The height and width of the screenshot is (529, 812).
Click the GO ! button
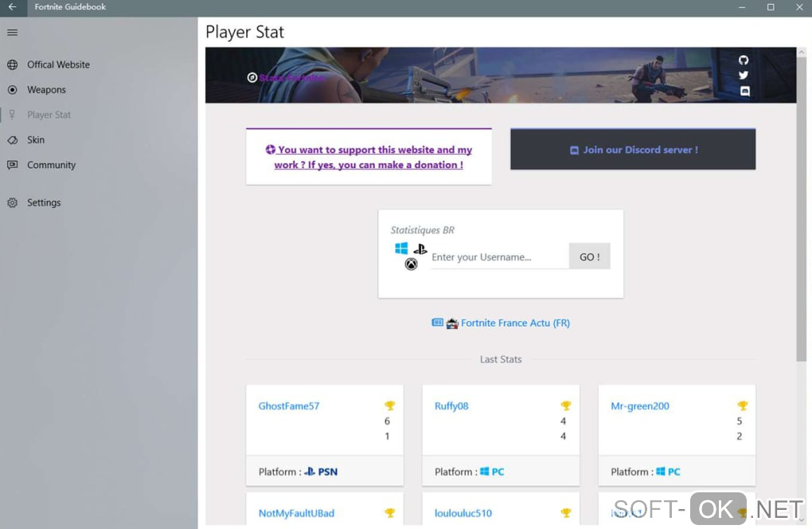coord(589,257)
